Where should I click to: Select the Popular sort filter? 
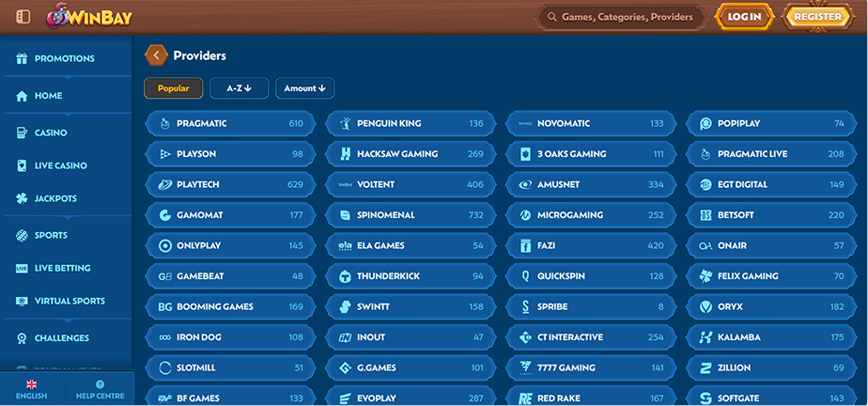pyautogui.click(x=173, y=88)
